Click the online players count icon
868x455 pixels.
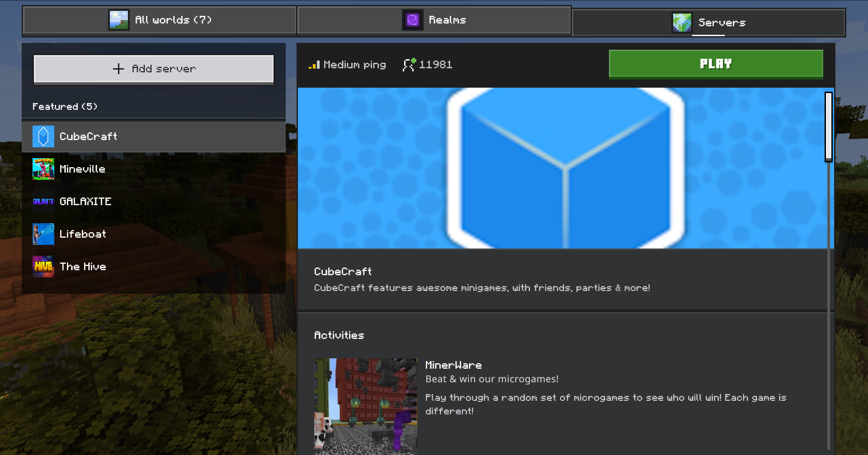click(409, 65)
